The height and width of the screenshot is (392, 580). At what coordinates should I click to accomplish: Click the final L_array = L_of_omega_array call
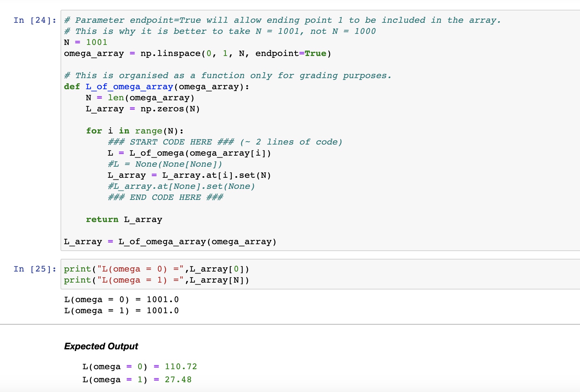pyautogui.click(x=169, y=241)
